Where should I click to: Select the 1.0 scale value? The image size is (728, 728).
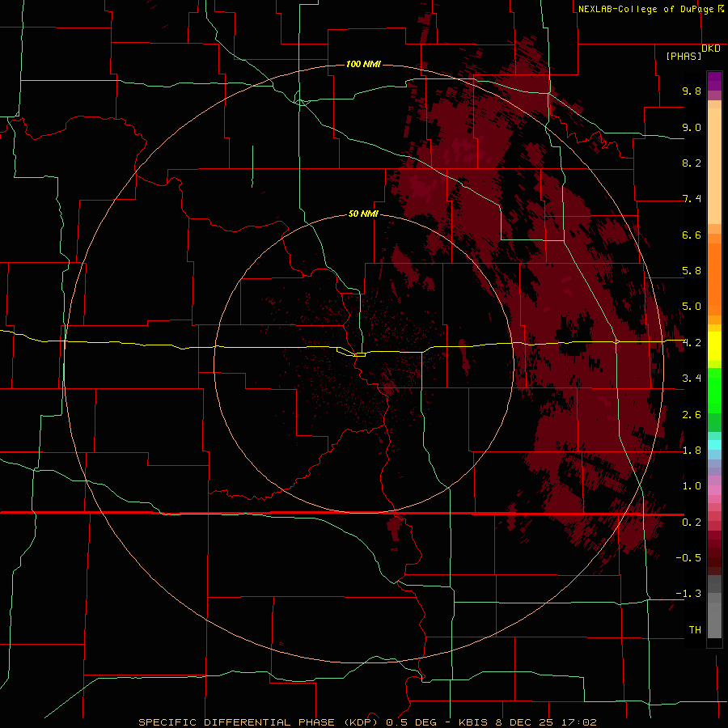point(692,486)
